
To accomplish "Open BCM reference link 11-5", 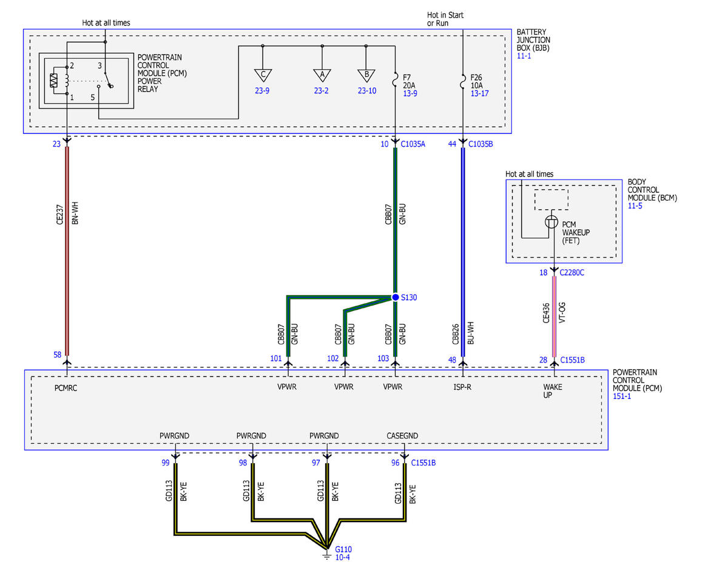I will point(635,206).
